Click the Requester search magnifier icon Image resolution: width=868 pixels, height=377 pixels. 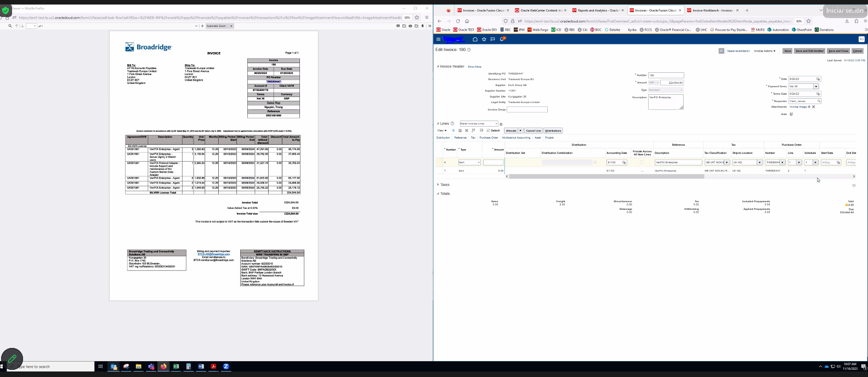click(x=819, y=101)
